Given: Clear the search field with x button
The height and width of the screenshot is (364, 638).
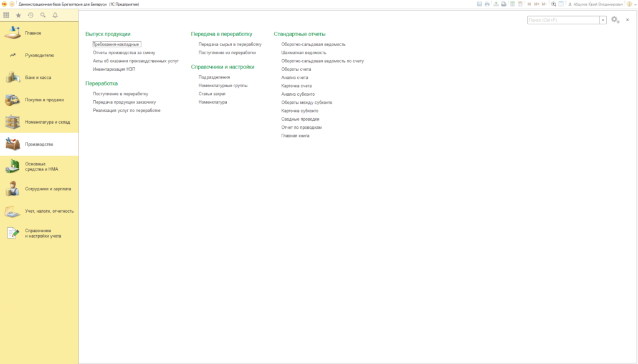Looking at the screenshot, I should [x=603, y=20].
